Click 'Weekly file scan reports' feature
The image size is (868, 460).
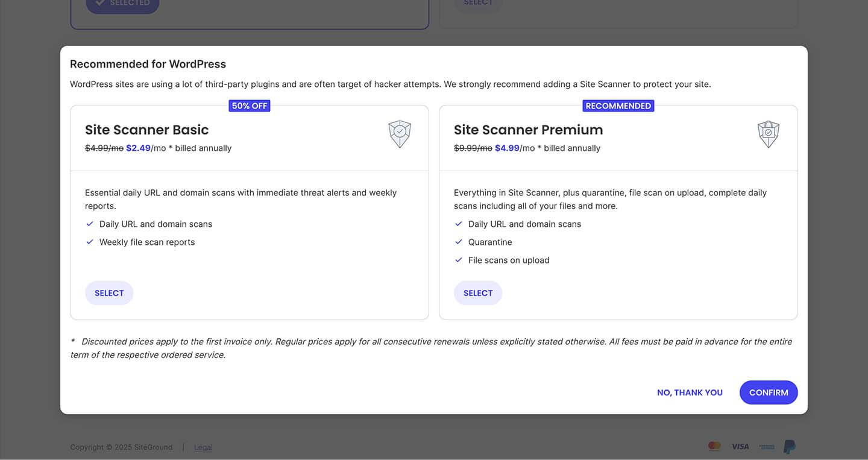[x=147, y=242]
